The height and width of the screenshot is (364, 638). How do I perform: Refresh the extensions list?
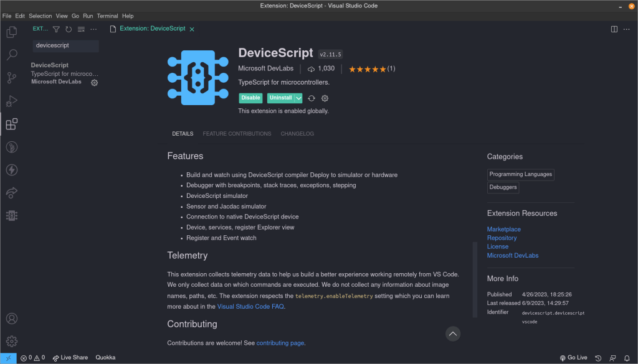(x=69, y=29)
